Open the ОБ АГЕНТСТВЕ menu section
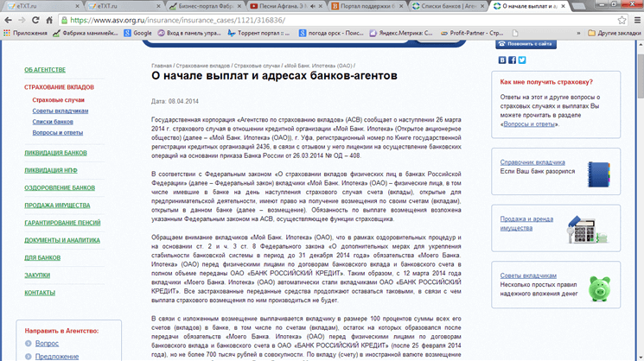Screen dimensions: 644x361 click(45, 70)
